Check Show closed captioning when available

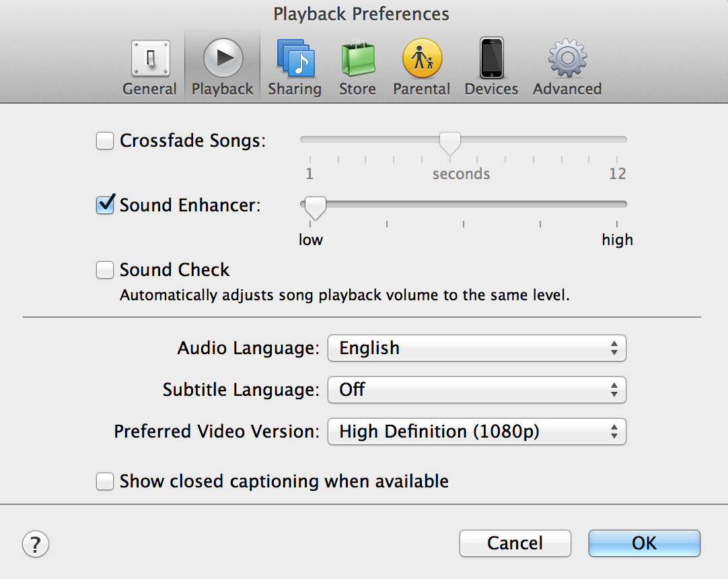click(x=105, y=481)
